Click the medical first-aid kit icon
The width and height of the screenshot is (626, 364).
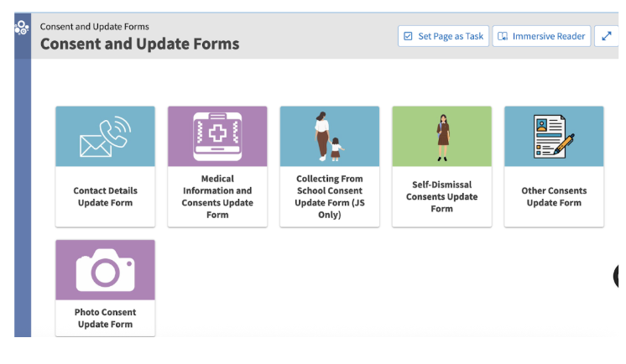pyautogui.click(x=217, y=137)
